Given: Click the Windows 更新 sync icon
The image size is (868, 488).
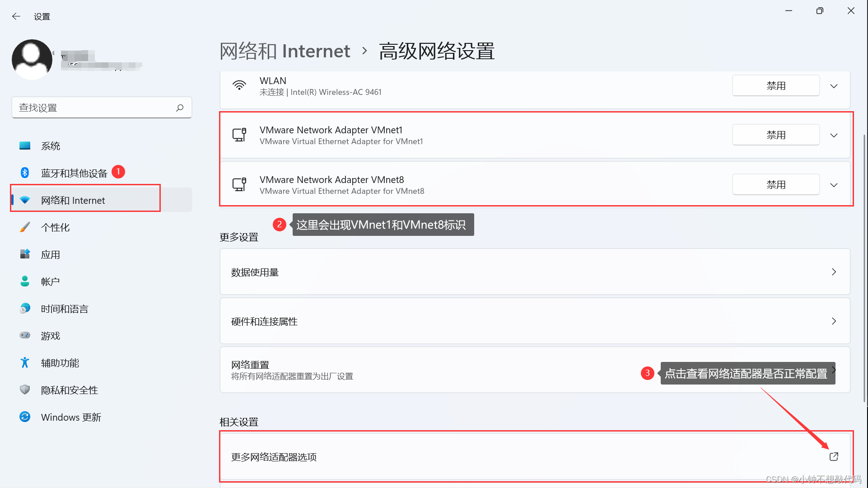Looking at the screenshot, I should (25, 417).
